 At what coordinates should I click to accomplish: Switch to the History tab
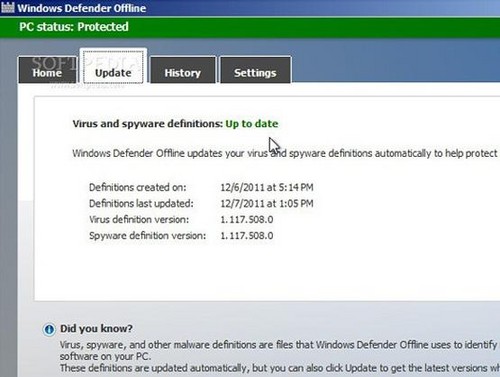click(183, 70)
